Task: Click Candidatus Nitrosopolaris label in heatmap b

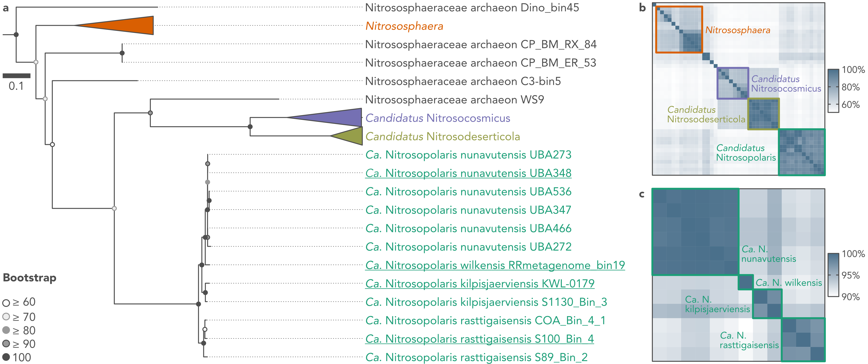Action: [746, 152]
